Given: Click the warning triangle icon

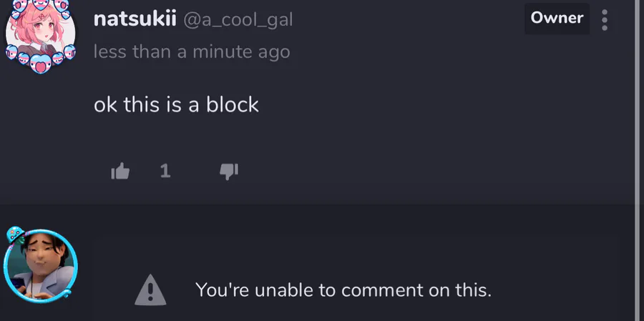Looking at the screenshot, I should [x=150, y=290].
